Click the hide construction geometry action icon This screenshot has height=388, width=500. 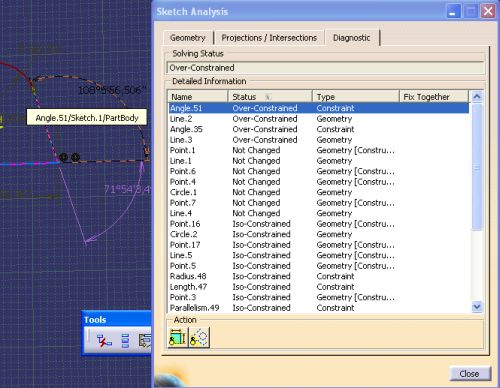click(x=199, y=337)
